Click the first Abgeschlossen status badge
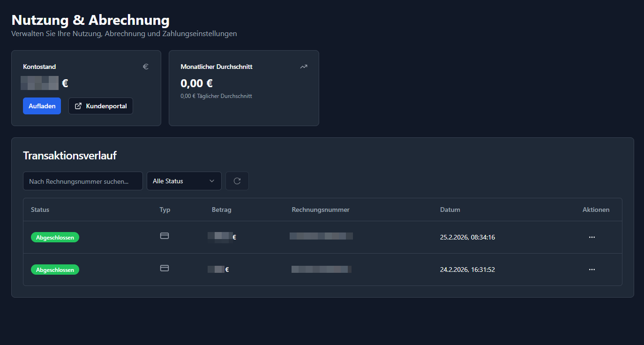This screenshot has width=644, height=345. (55, 237)
